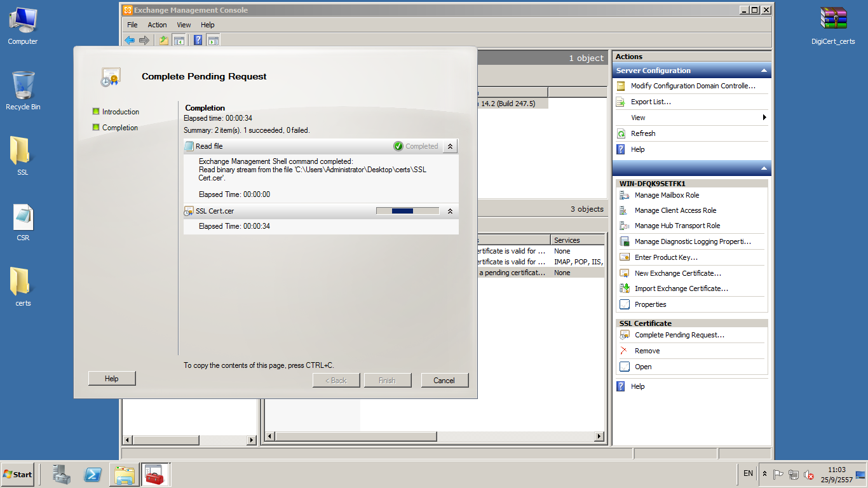Screen dimensions: 868x488
Task: Click the SSL Cert.cer progress bar
Action: [407, 211]
